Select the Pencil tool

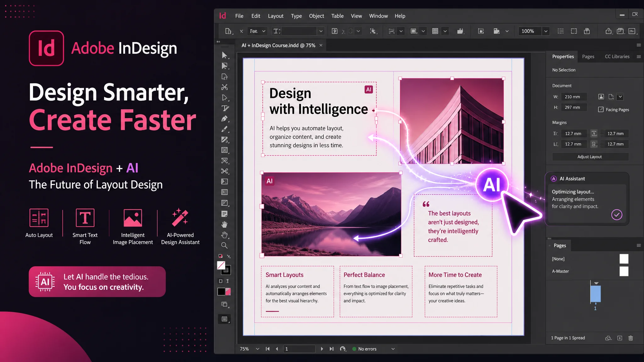(224, 129)
